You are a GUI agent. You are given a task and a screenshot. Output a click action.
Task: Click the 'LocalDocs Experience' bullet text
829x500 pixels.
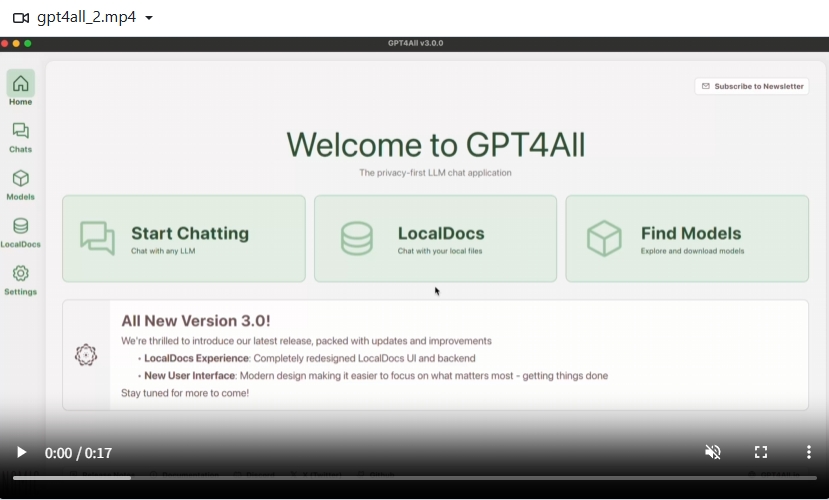pyautogui.click(x=196, y=358)
